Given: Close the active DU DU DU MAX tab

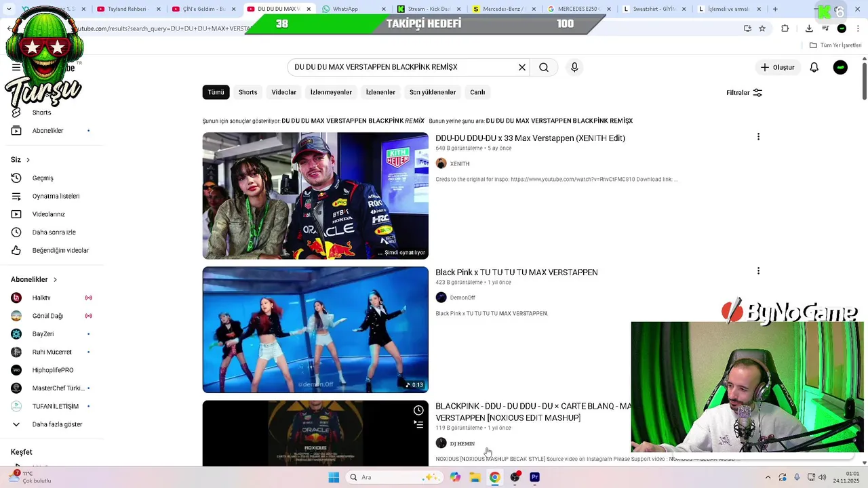Looking at the screenshot, I should 308,9.
